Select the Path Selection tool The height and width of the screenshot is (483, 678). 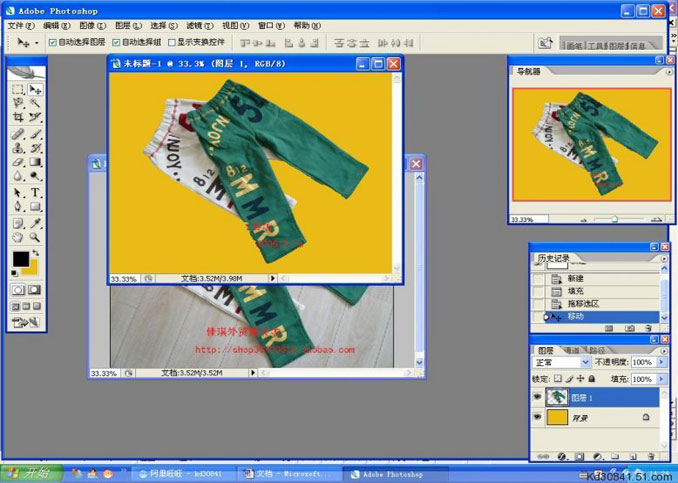18,193
